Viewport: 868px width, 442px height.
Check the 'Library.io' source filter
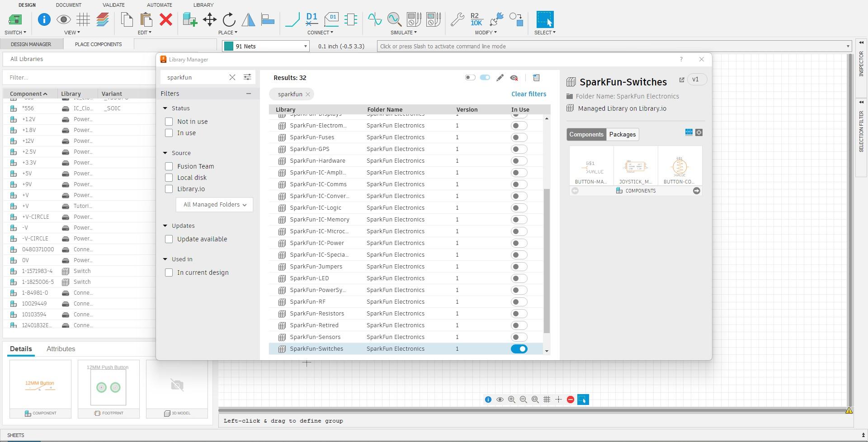(x=169, y=189)
